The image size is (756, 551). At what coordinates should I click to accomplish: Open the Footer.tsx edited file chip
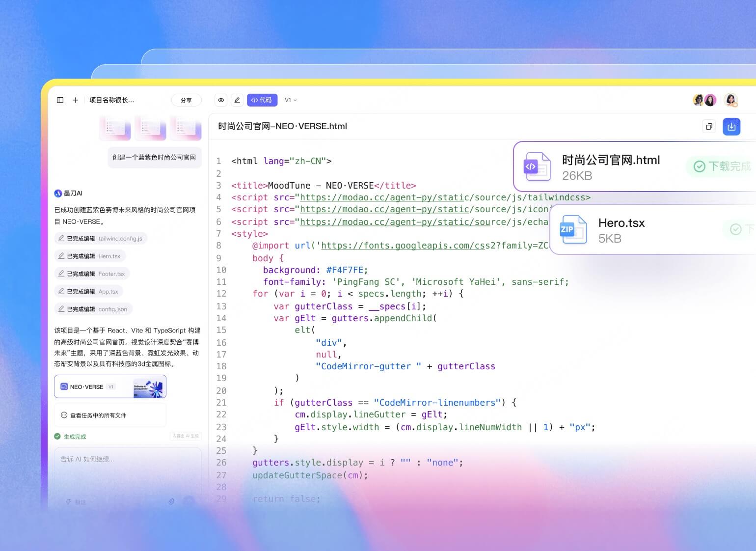(92, 274)
